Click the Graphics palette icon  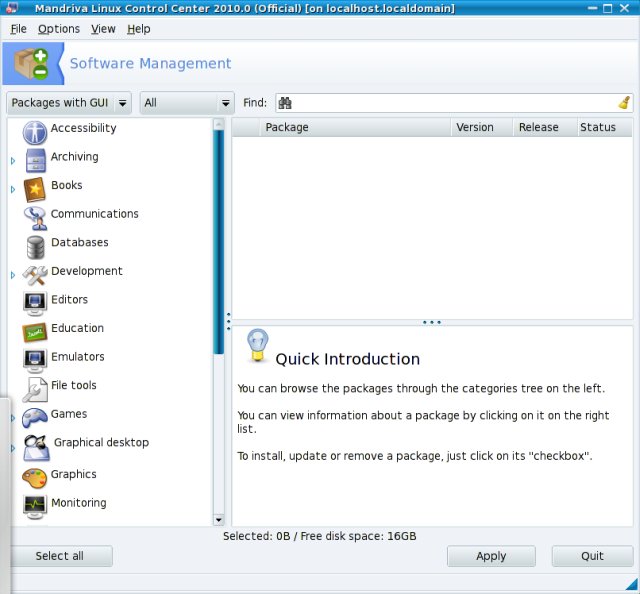coord(35,478)
